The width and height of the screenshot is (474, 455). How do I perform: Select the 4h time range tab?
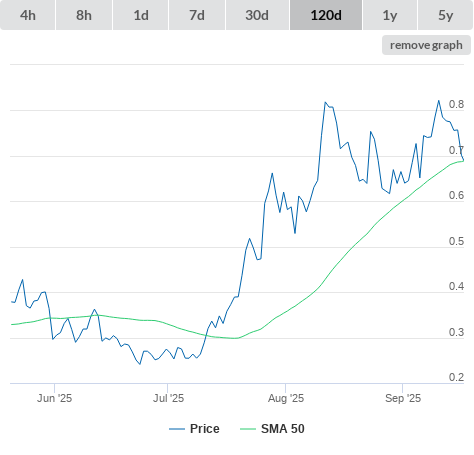(x=28, y=15)
